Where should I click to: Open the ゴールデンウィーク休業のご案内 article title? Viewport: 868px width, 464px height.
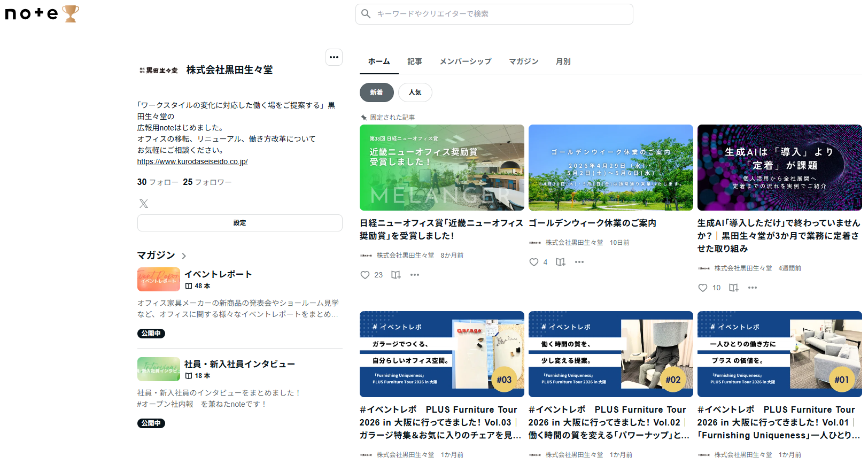point(592,223)
